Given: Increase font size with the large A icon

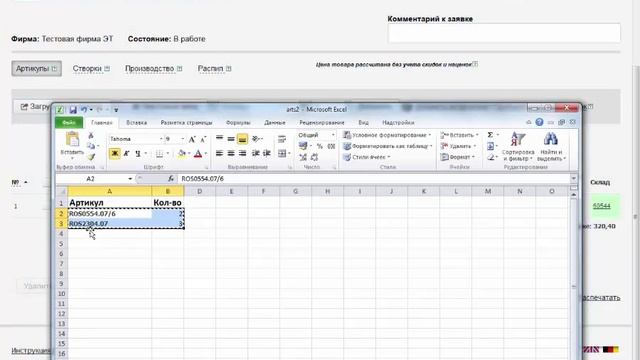Looking at the screenshot, I should point(192,139).
